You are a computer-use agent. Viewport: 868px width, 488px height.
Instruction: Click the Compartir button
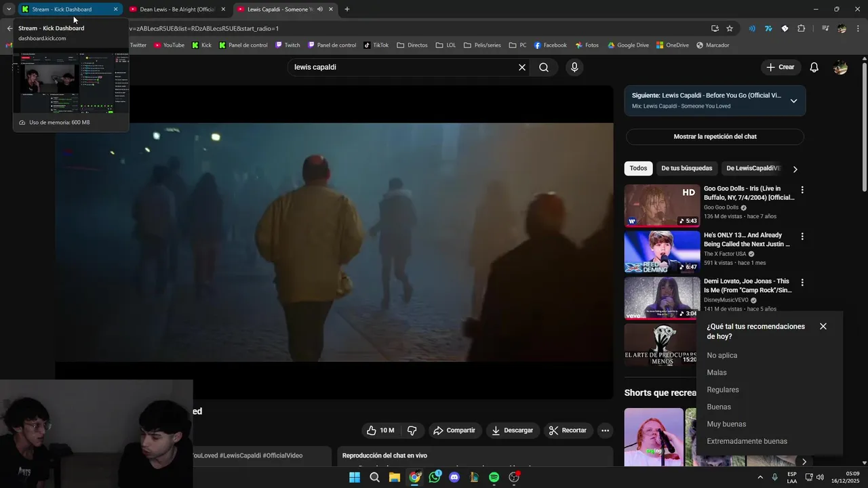[x=454, y=430]
